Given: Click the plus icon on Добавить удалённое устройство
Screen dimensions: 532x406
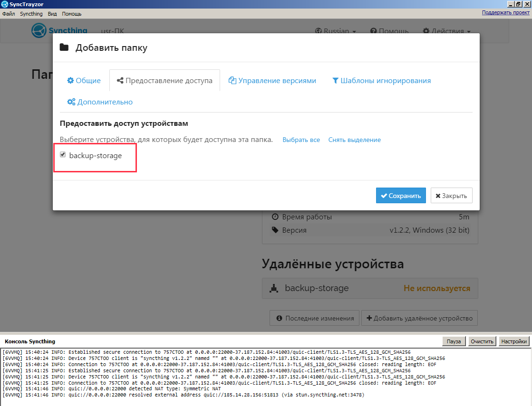Looking at the screenshot, I should pyautogui.click(x=369, y=318).
